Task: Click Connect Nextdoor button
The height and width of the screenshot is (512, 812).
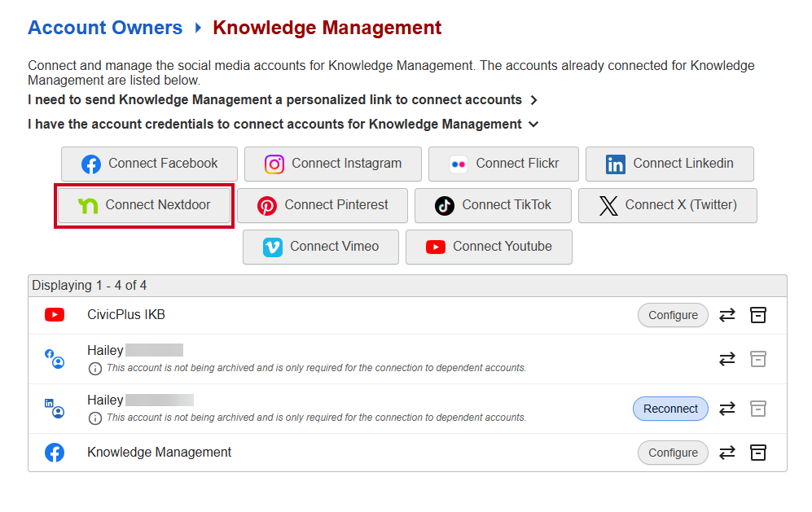Action: [x=144, y=205]
